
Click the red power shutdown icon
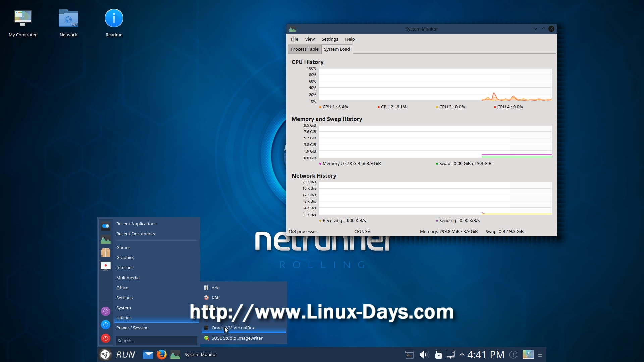pyautogui.click(x=106, y=338)
